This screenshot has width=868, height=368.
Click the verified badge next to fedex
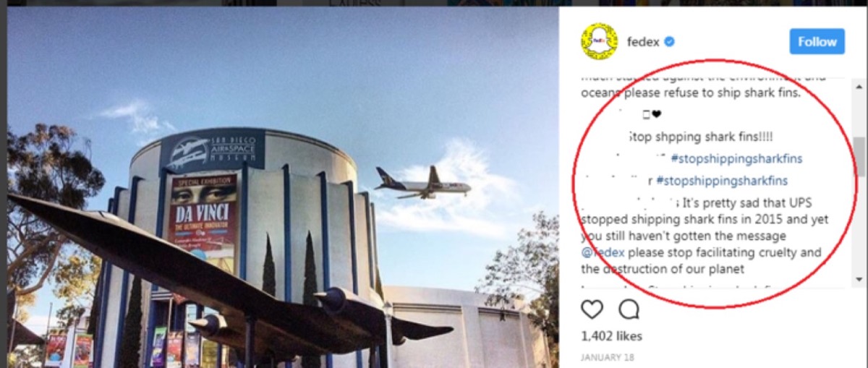670,42
